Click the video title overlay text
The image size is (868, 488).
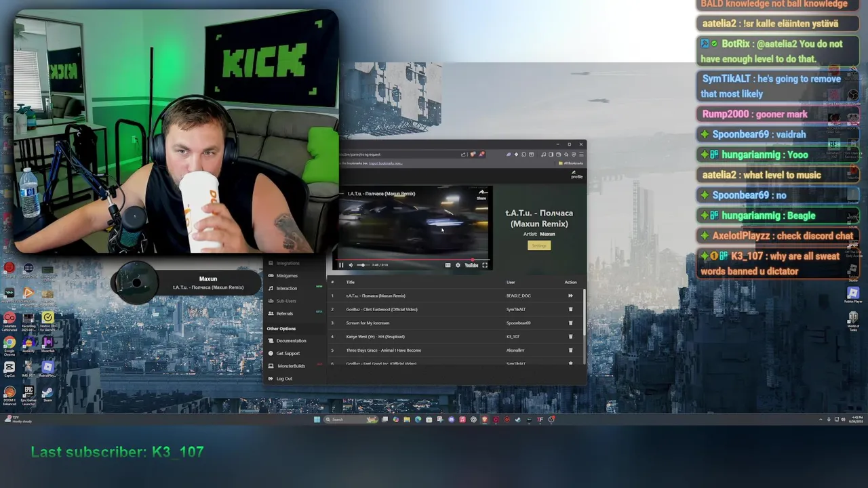pyautogui.click(x=381, y=194)
